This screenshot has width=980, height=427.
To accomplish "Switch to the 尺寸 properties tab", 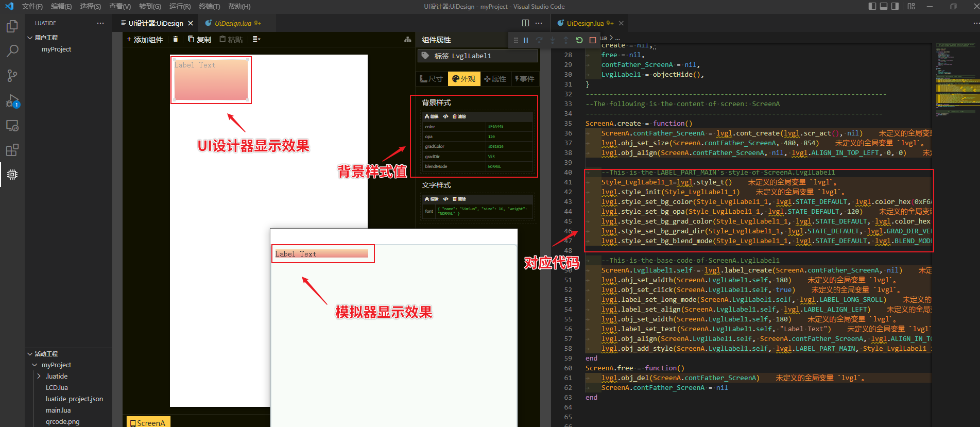I will pyautogui.click(x=432, y=79).
